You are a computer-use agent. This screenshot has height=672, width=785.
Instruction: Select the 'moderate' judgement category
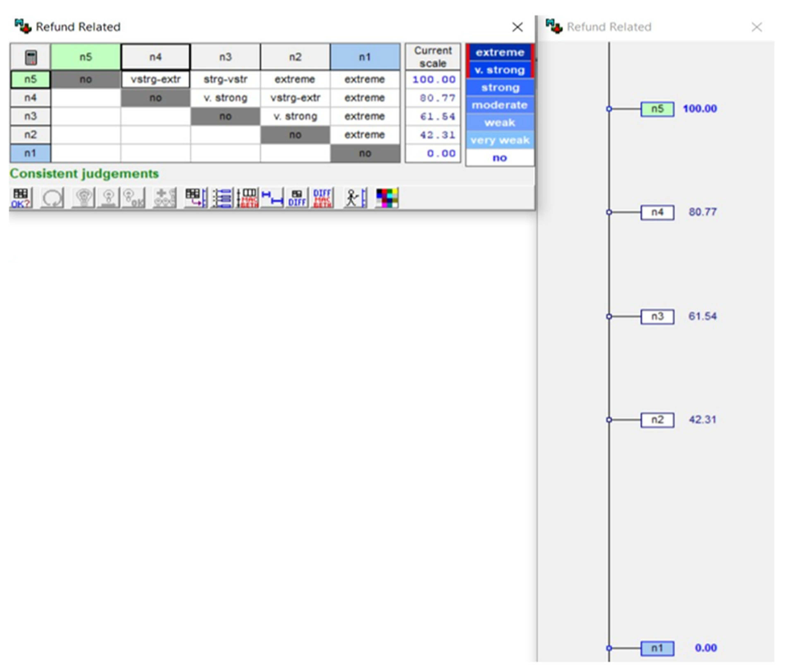(x=500, y=105)
